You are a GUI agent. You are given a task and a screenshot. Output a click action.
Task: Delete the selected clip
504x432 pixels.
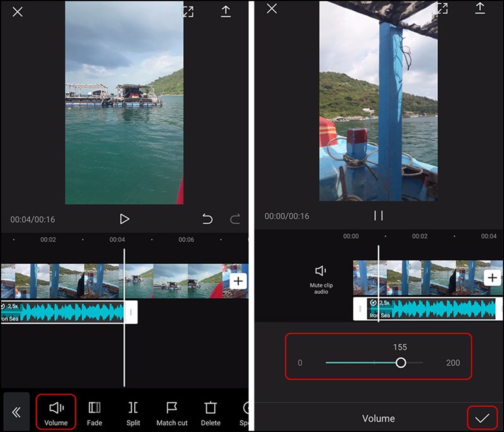(x=210, y=411)
